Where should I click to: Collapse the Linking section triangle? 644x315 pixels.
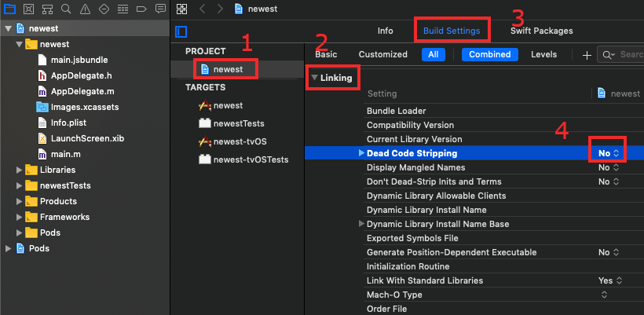coord(315,78)
